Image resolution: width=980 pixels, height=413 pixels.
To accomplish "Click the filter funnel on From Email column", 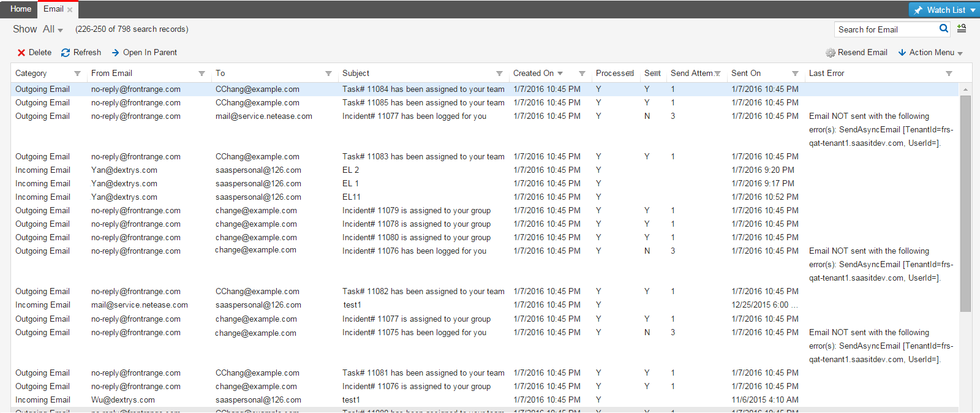I will click(202, 74).
